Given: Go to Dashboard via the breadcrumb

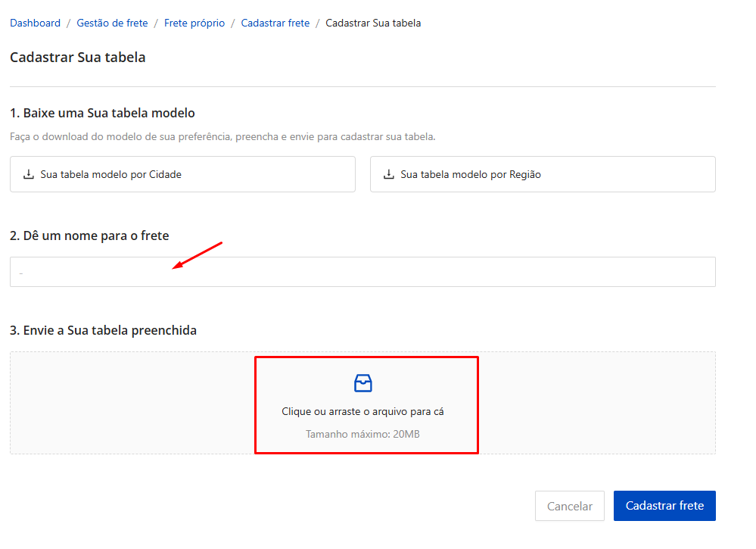Looking at the screenshot, I should (x=35, y=23).
